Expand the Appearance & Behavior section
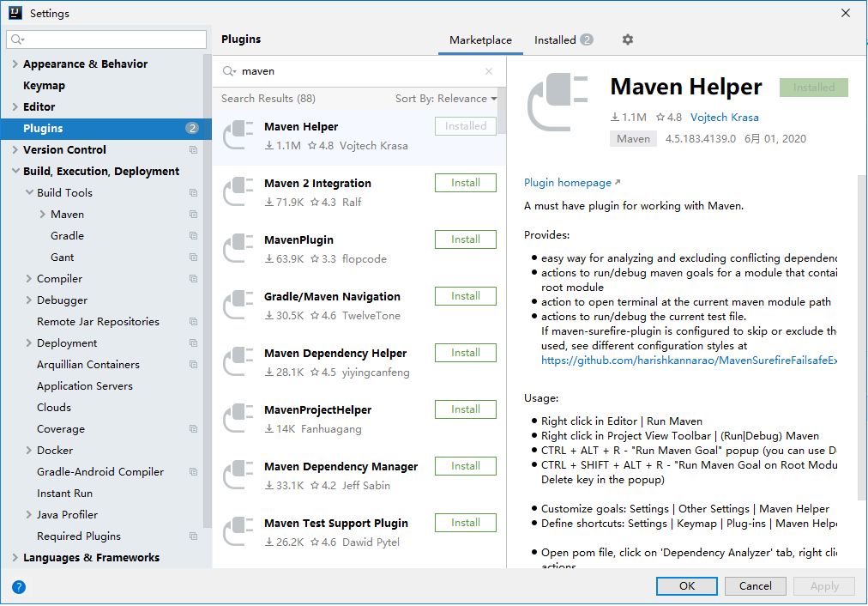The image size is (868, 606). pyautogui.click(x=15, y=64)
